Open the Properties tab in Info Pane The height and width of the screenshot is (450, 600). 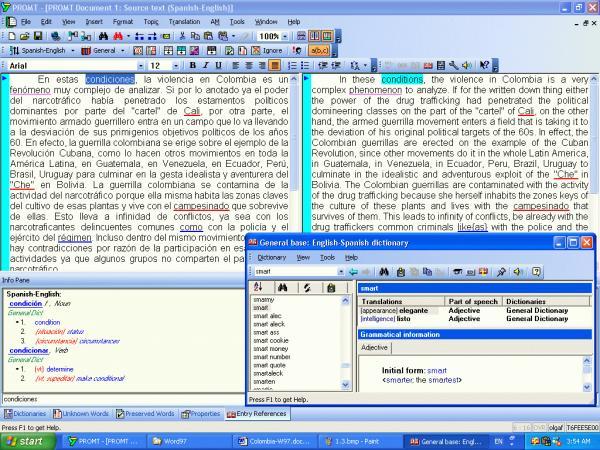tap(201, 414)
